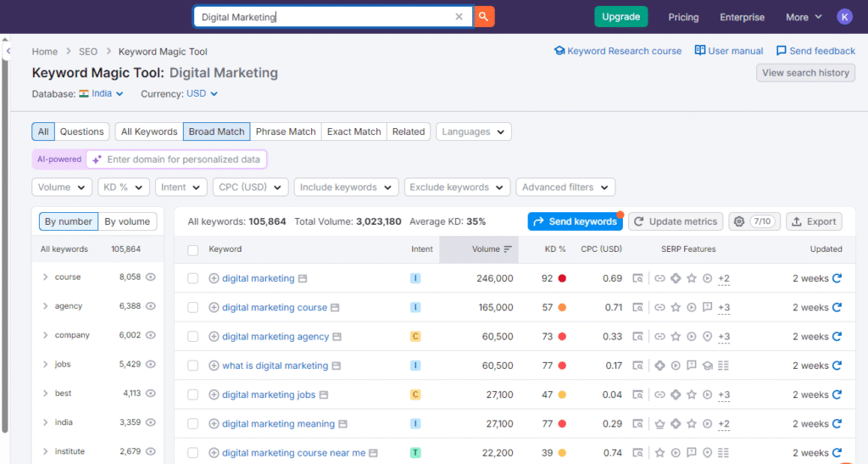Select the Related tab
Viewport: 868px width, 464px height.
point(409,131)
